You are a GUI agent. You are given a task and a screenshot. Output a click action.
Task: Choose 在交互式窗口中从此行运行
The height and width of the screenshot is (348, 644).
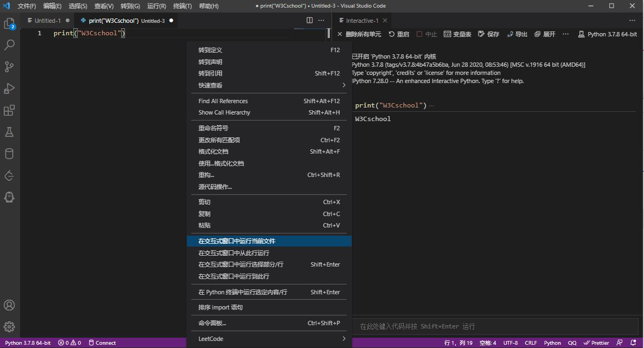[x=269, y=253]
